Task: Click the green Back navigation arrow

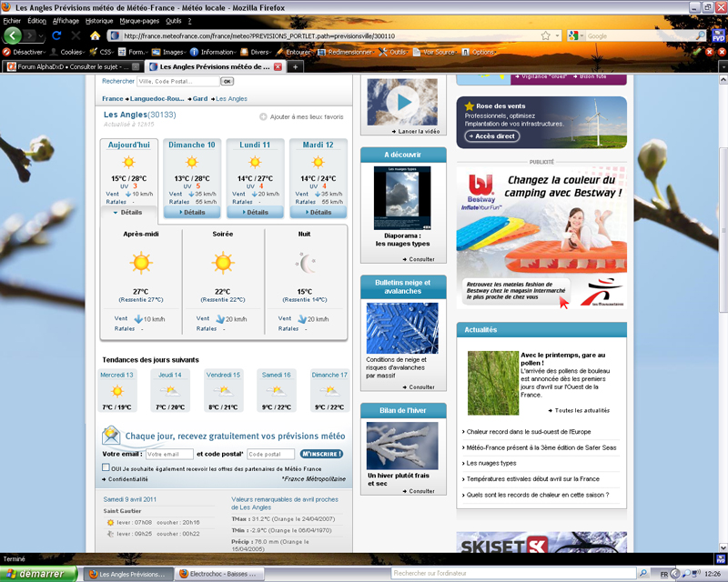Action: (x=13, y=35)
